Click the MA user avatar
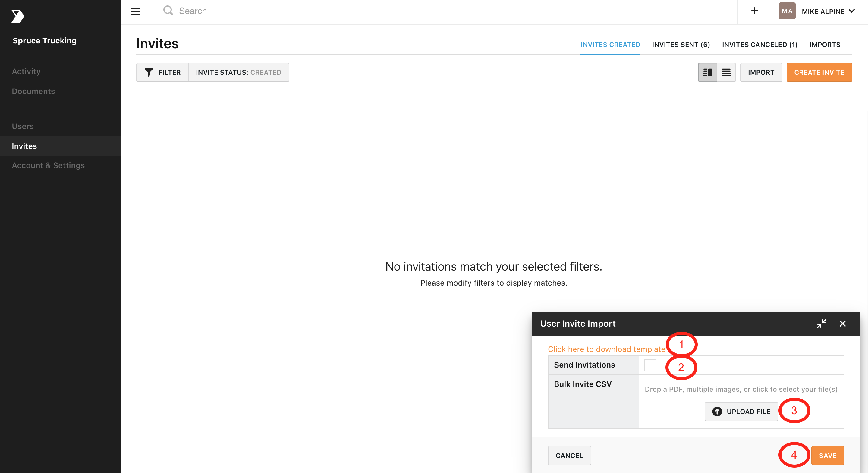This screenshot has width=868, height=473. click(787, 11)
